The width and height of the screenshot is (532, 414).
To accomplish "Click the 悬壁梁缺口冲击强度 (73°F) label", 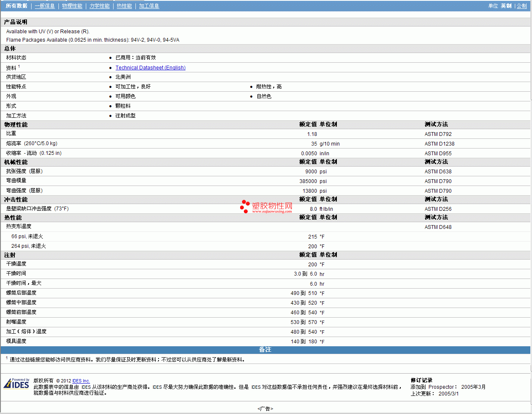I will click(37, 209).
